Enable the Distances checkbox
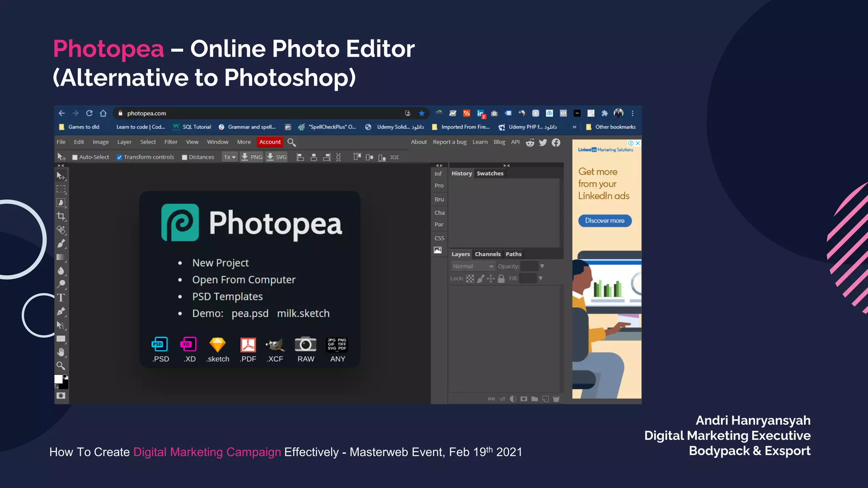Screen dimensions: 868x488 click(x=184, y=157)
